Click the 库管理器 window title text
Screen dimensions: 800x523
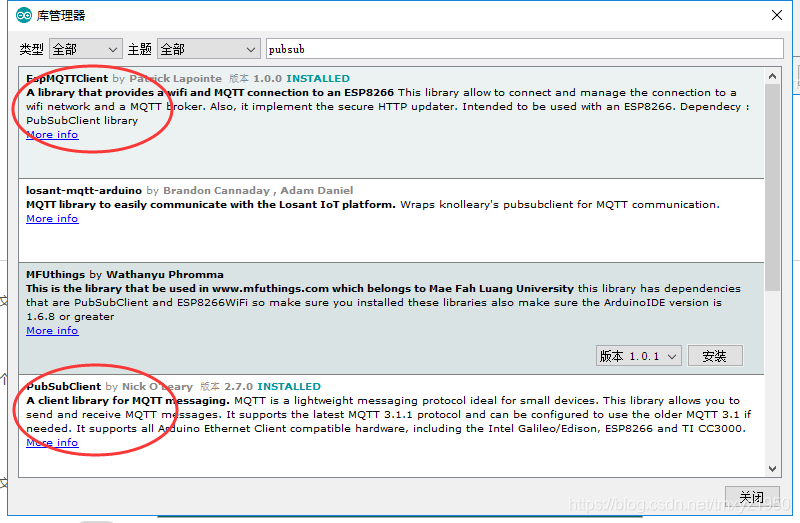(61, 16)
